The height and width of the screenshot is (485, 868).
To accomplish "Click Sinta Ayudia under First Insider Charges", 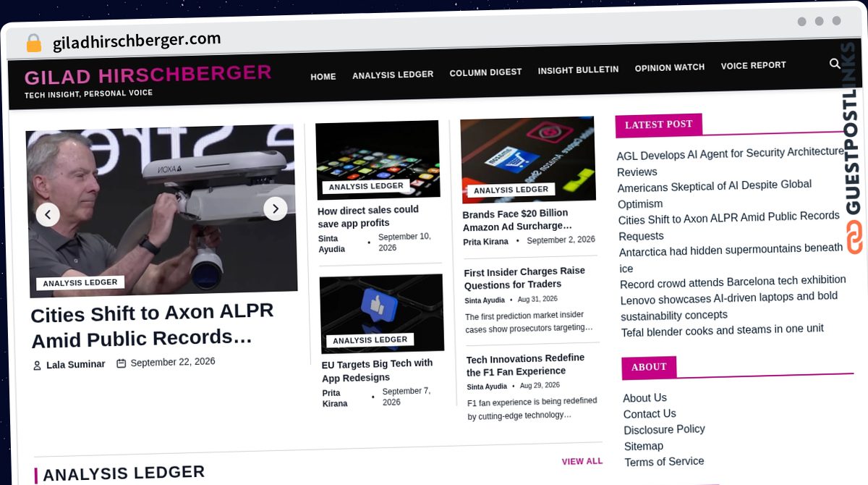I will [485, 300].
